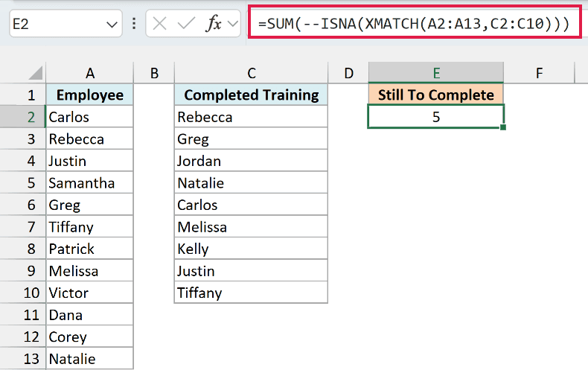
Task: Click the Select All corner triangle
Action: (x=36, y=72)
